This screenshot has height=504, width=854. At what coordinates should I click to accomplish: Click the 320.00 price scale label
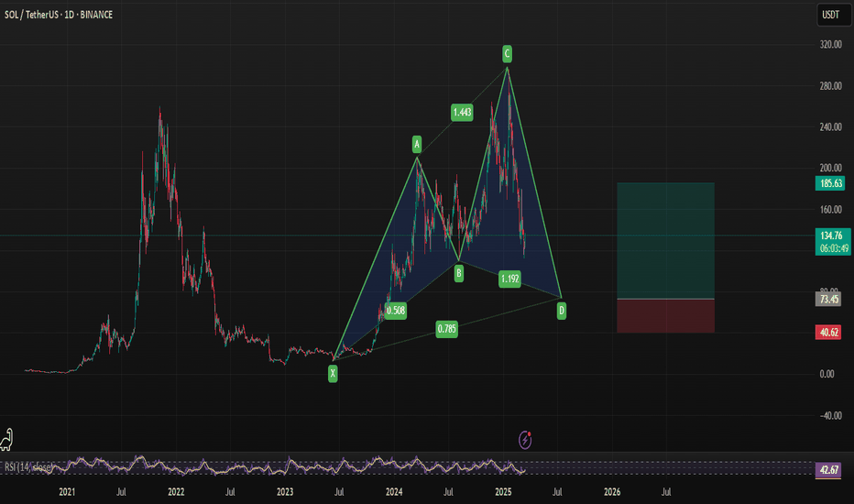tap(830, 45)
